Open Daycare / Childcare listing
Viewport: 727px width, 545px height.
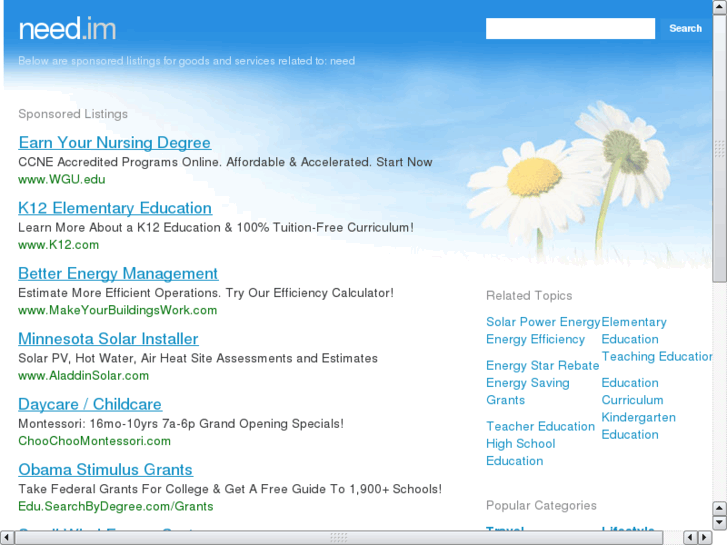[x=90, y=404]
